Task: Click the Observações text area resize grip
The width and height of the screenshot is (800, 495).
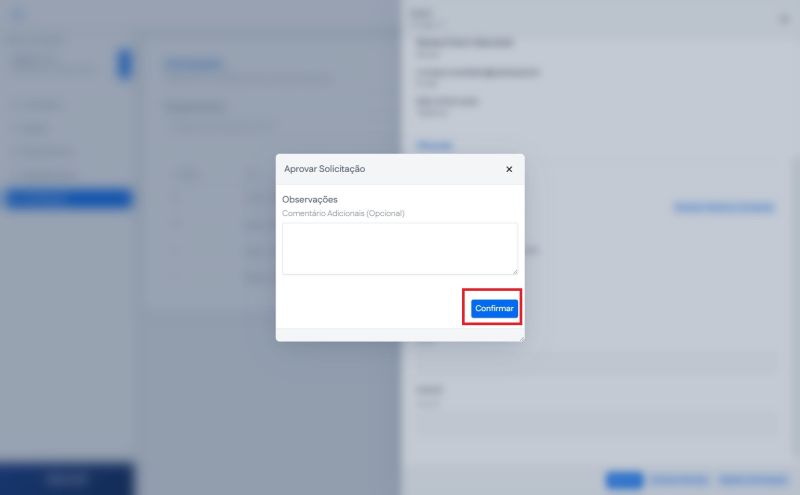Action: pos(515,271)
